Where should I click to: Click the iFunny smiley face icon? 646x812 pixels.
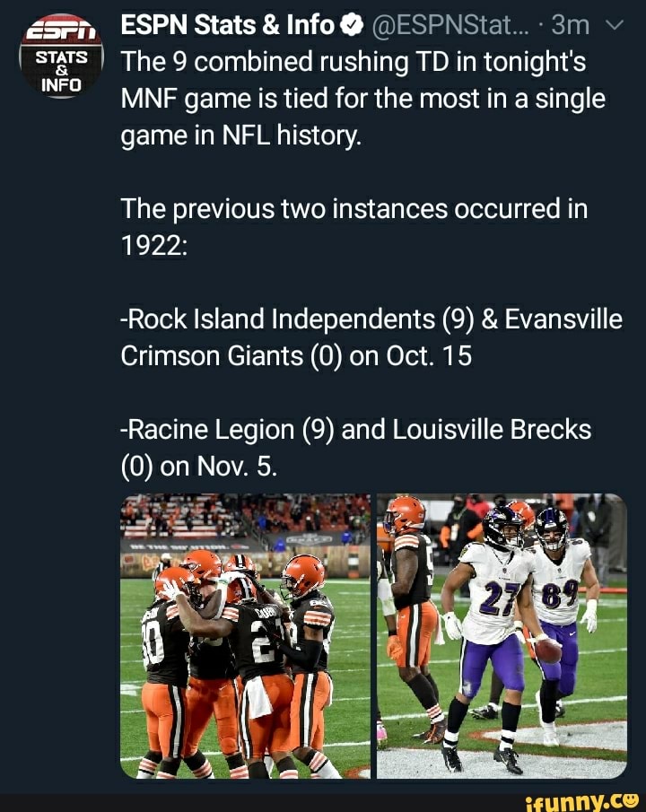tap(629, 796)
